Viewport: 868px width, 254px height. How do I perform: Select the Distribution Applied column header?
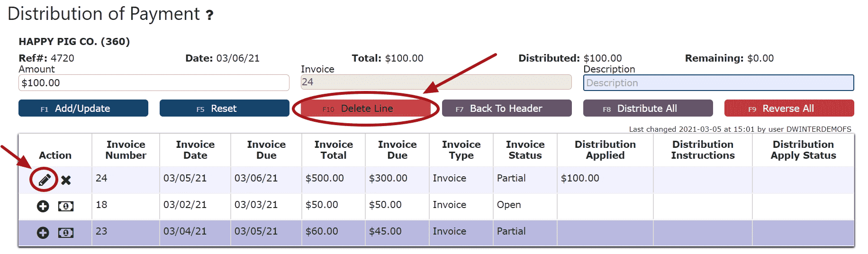605,150
